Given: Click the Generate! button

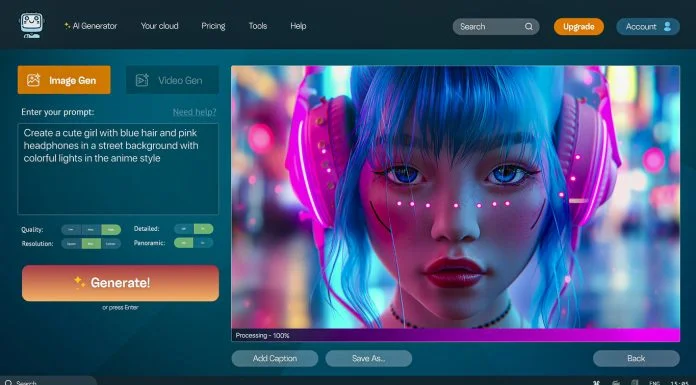Looking at the screenshot, I should pyautogui.click(x=120, y=283).
